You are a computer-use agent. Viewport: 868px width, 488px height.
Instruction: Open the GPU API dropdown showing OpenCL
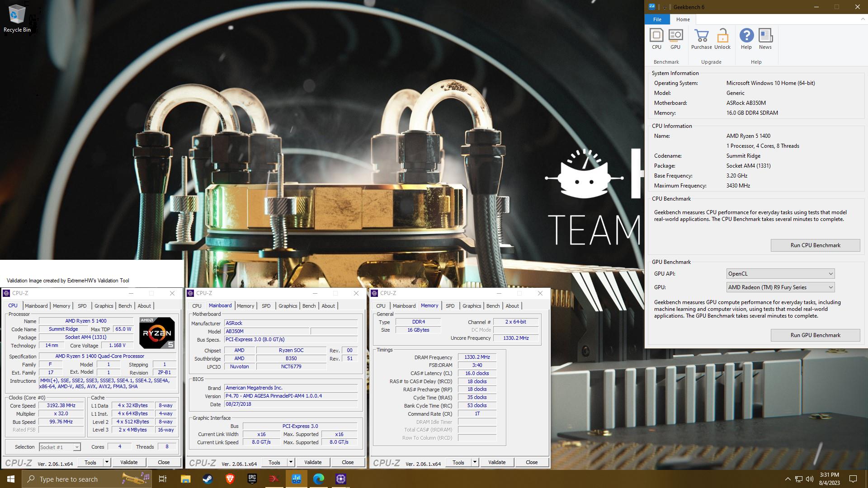pos(780,274)
